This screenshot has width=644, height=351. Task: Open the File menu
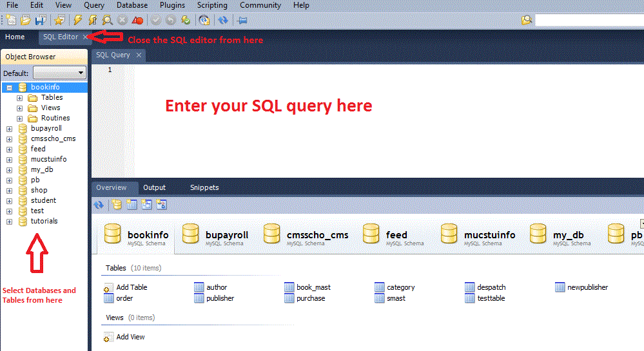click(12, 5)
